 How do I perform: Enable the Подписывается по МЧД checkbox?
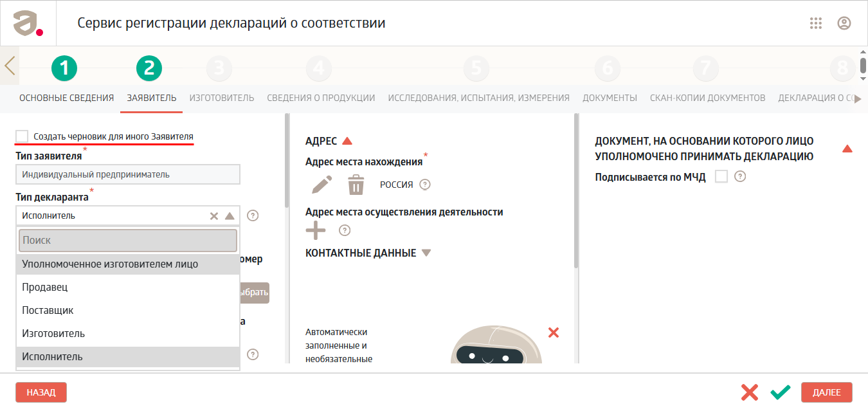(721, 176)
